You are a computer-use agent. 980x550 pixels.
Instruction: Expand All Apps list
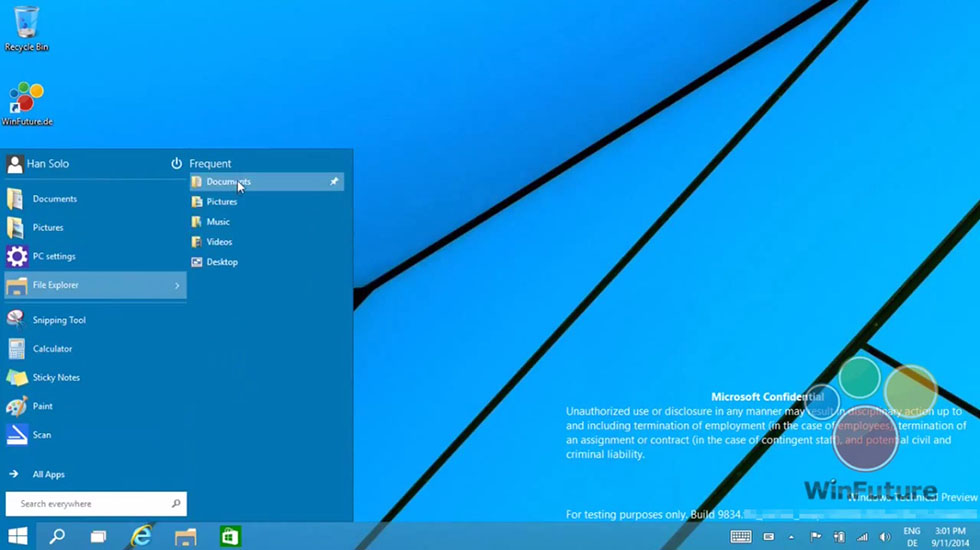(47, 474)
